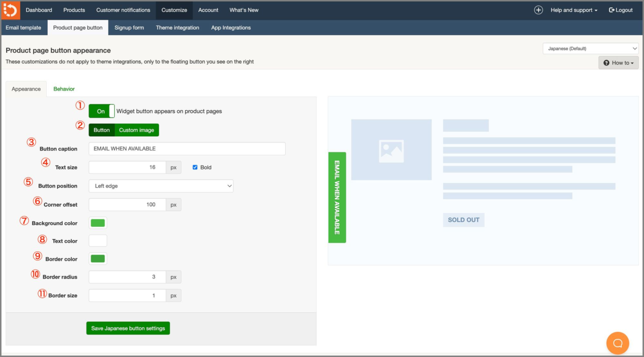Click Save Japanese button settings

[x=128, y=328]
